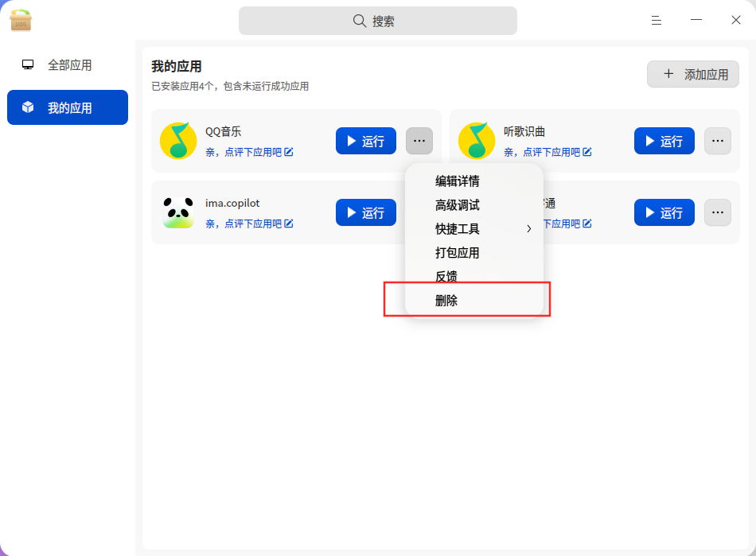This screenshot has width=756, height=556.
Task: Run the 听歌识曲 app
Action: [x=664, y=141]
